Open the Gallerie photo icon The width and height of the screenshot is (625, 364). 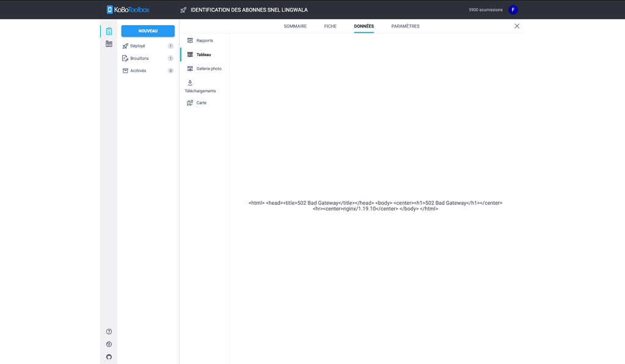click(x=191, y=68)
